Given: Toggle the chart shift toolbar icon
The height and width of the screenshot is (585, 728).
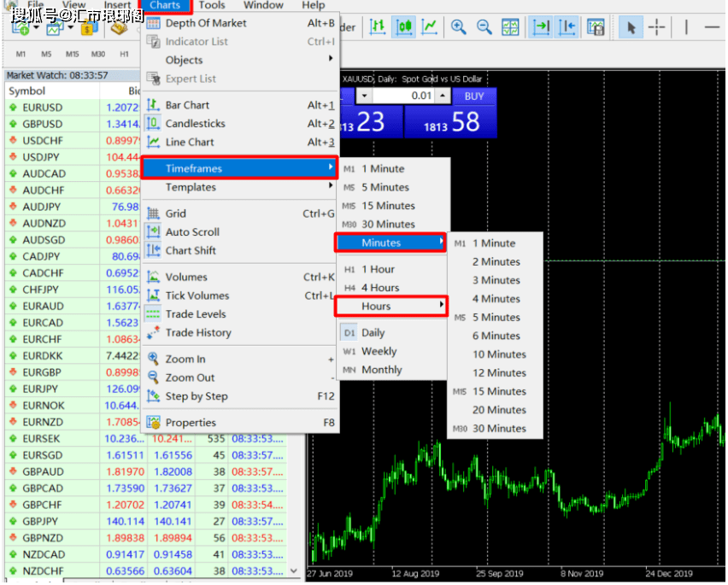Looking at the screenshot, I should click(x=567, y=27).
